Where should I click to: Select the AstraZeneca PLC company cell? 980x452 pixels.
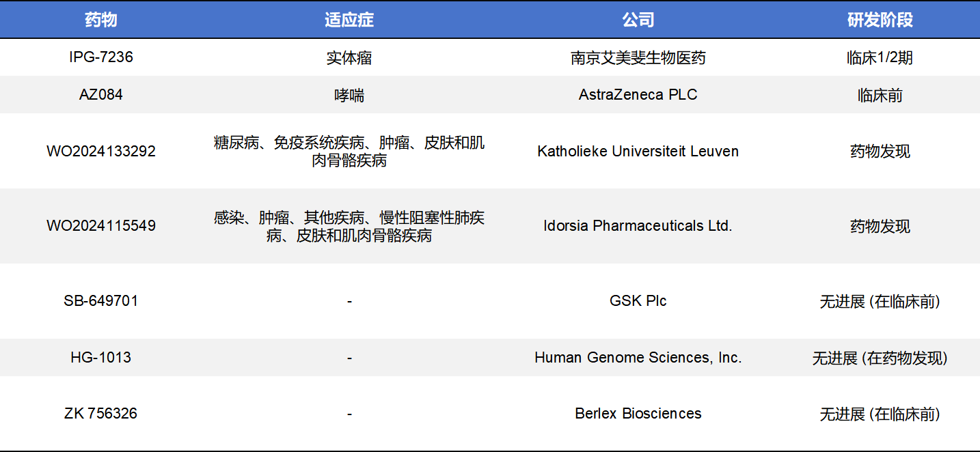pos(638,95)
